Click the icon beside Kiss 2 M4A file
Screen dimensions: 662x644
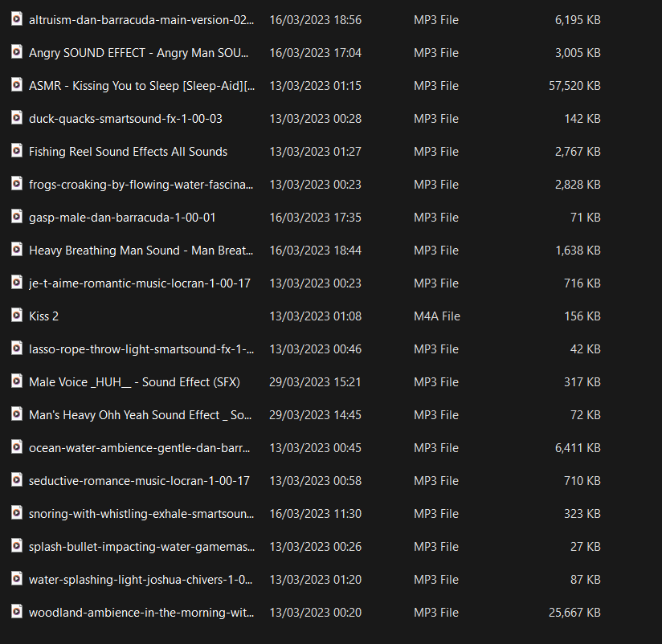[16, 316]
